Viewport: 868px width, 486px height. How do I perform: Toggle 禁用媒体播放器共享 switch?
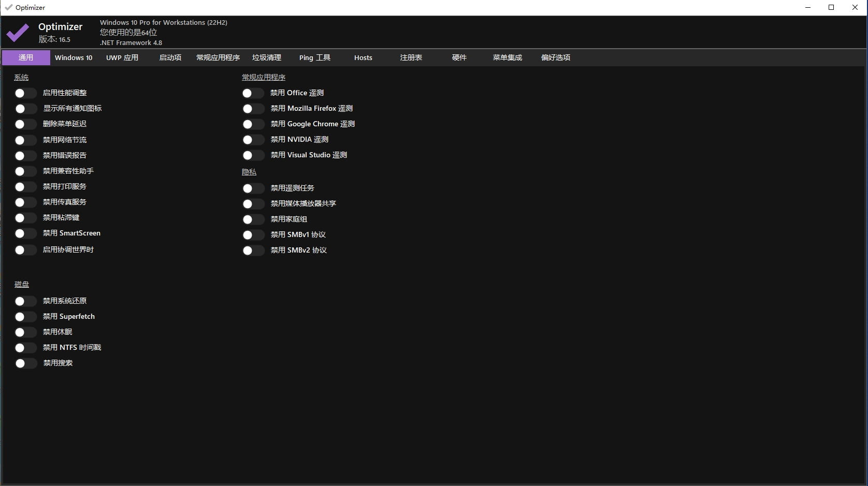pyautogui.click(x=253, y=204)
